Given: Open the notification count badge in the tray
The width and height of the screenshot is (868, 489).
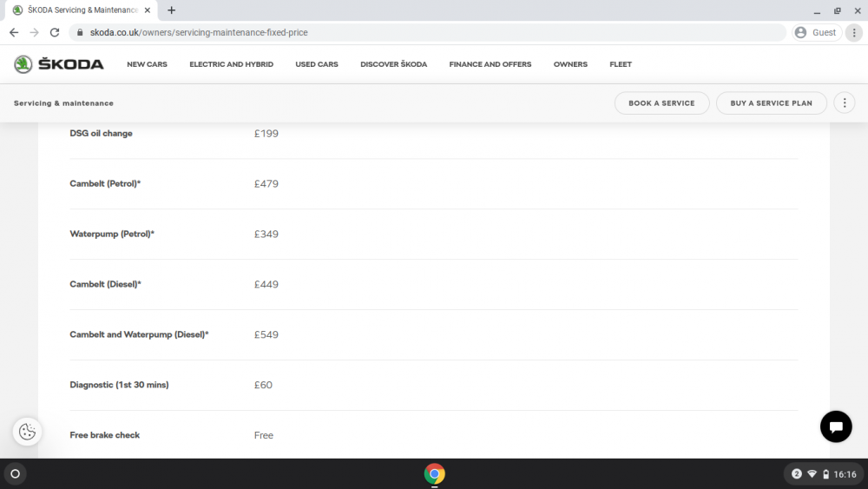Looking at the screenshot, I should [x=797, y=474].
